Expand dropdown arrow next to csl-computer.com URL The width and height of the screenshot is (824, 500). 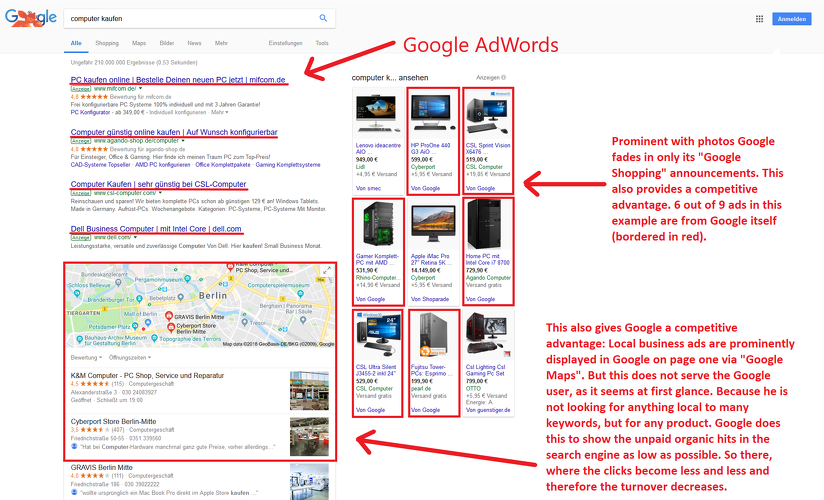pyautogui.click(x=160, y=193)
